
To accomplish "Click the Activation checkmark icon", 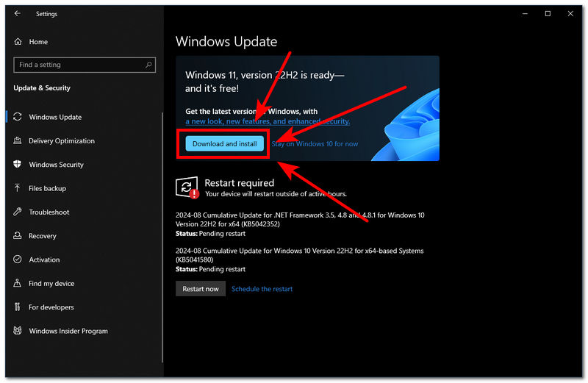I will pos(17,259).
